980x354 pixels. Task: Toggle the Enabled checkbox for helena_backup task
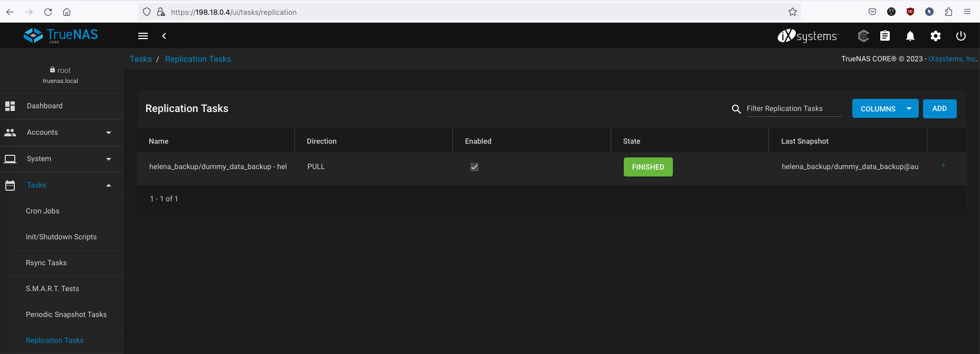coord(474,167)
